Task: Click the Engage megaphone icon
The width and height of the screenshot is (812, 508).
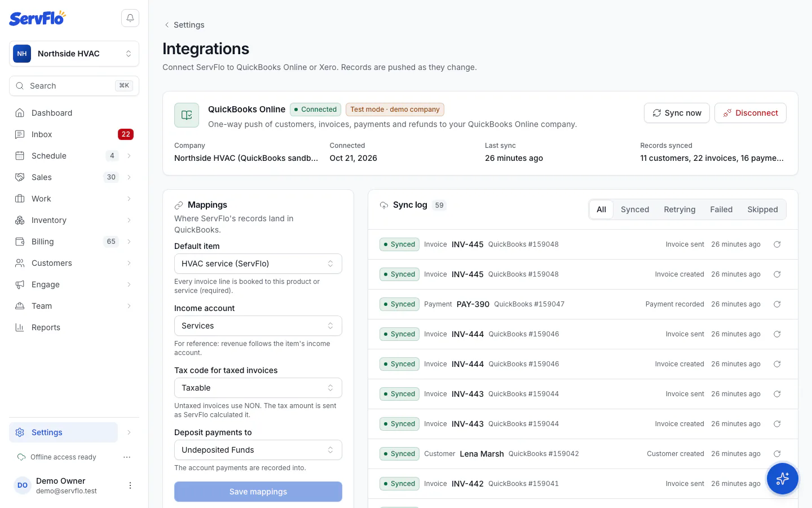Action: click(20, 284)
